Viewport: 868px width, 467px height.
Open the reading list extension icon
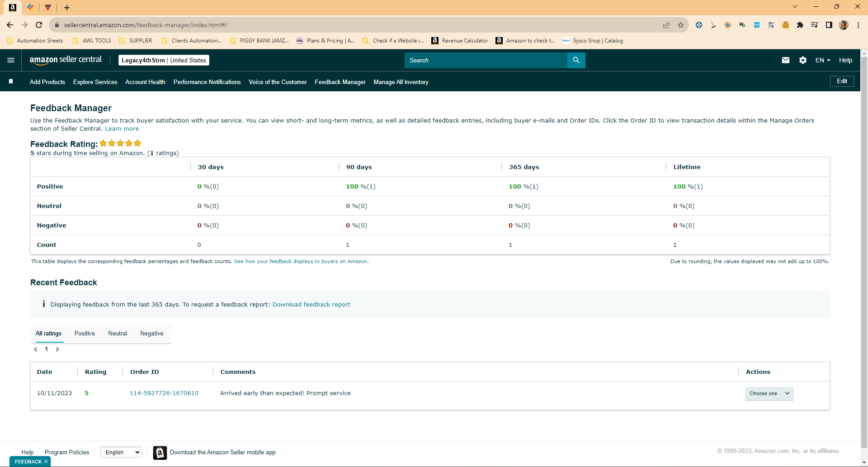pyautogui.click(x=815, y=25)
